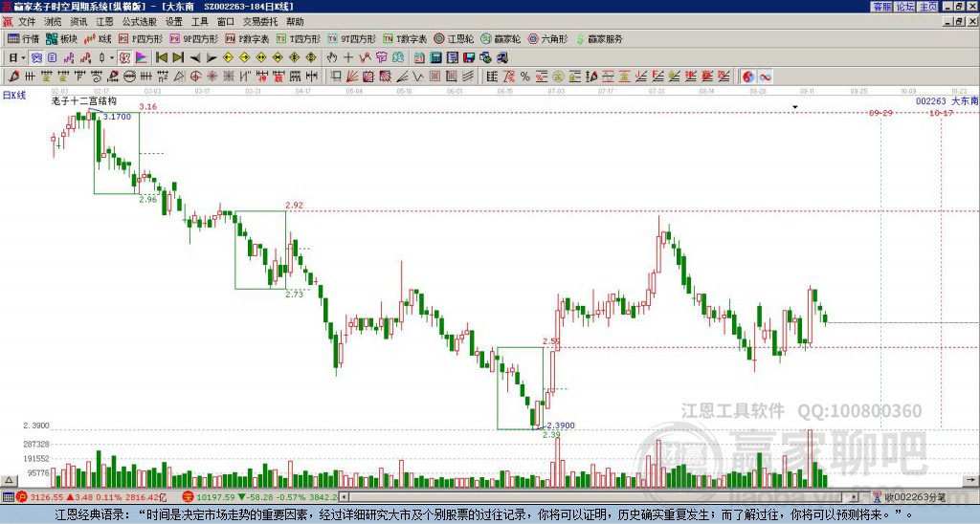The width and height of the screenshot is (980, 524).
Task: Toggle the selected wavy grid icon after 日
Action: [37, 57]
